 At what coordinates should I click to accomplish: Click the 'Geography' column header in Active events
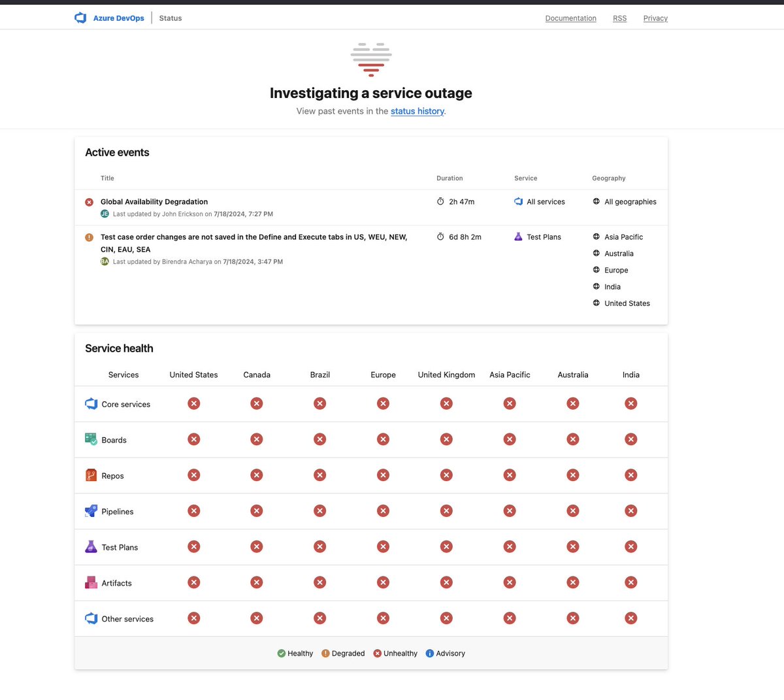click(x=609, y=178)
